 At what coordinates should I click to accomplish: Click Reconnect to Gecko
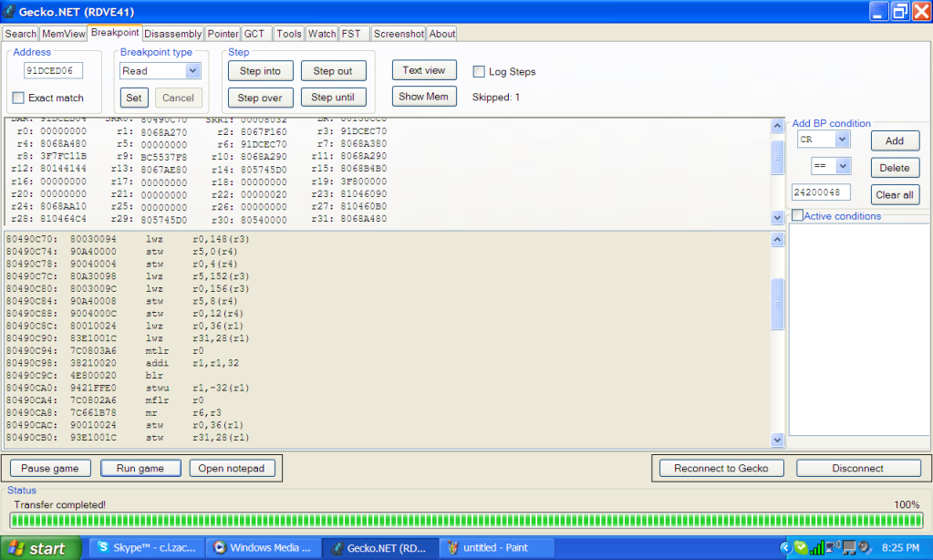pos(721,469)
